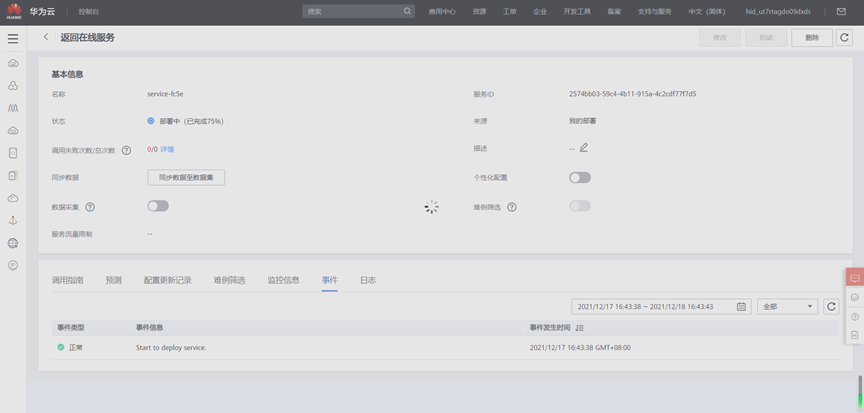Go to 控制台 console

89,12
